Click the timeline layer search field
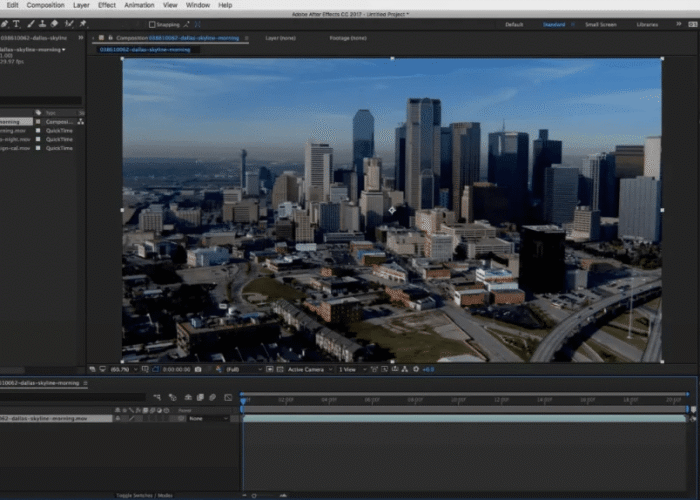Viewport: 700px width, 500px height. pos(73,397)
